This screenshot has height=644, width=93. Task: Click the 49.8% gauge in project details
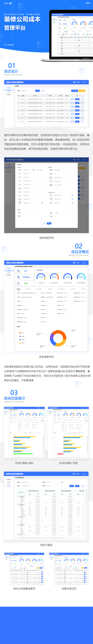(54, 277)
